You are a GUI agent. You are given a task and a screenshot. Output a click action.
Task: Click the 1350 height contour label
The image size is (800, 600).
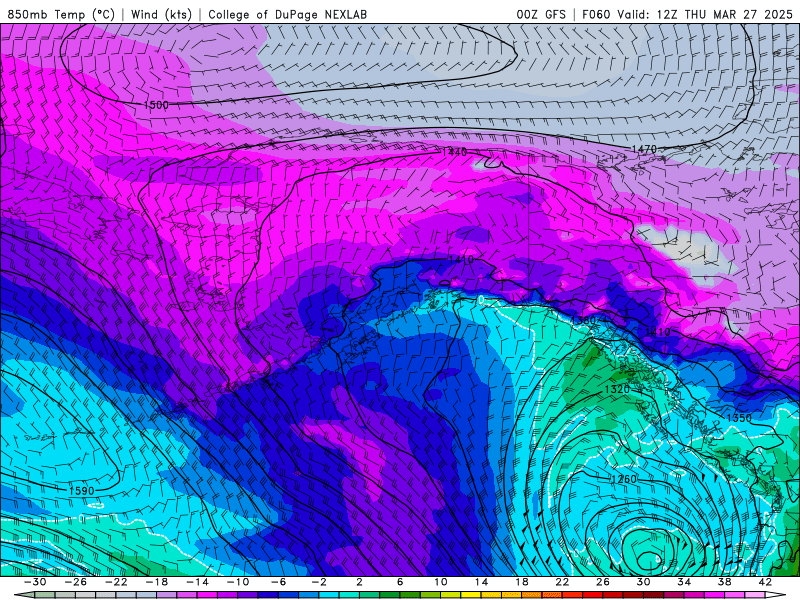point(739,418)
